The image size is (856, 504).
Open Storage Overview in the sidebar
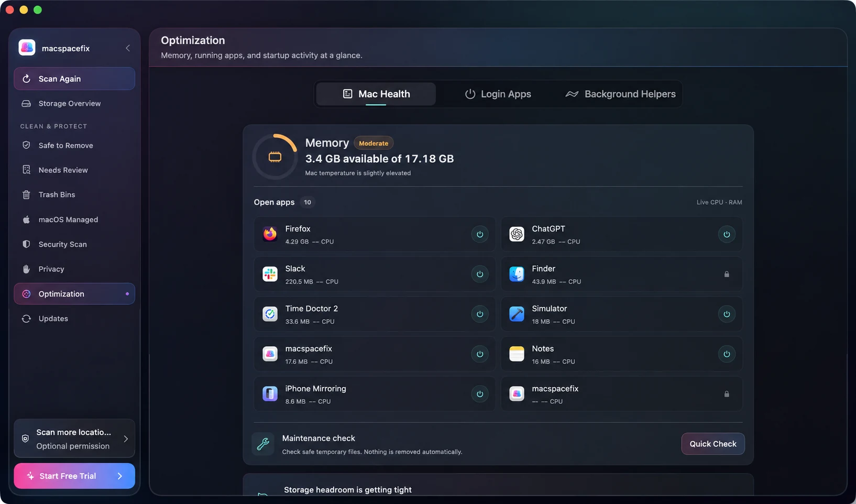pyautogui.click(x=74, y=104)
